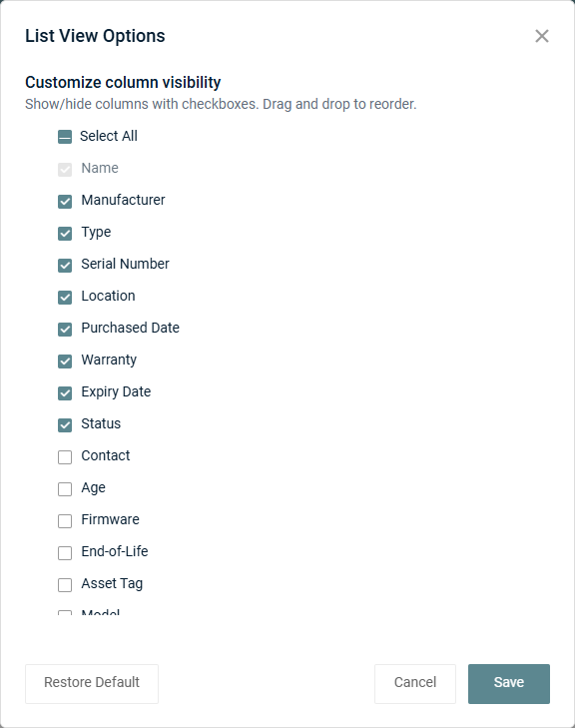
Task: Save the list view options
Action: point(509,683)
